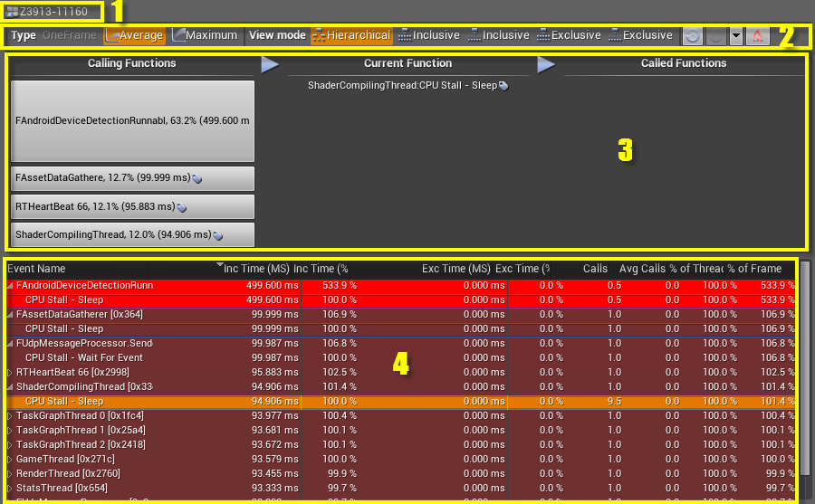The height and width of the screenshot is (504, 815).
Task: Select Inclusive view mode next to Hierarchical
Action: [429, 35]
